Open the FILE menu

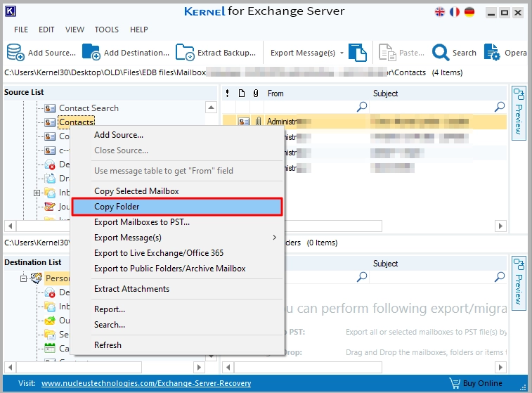pos(21,30)
